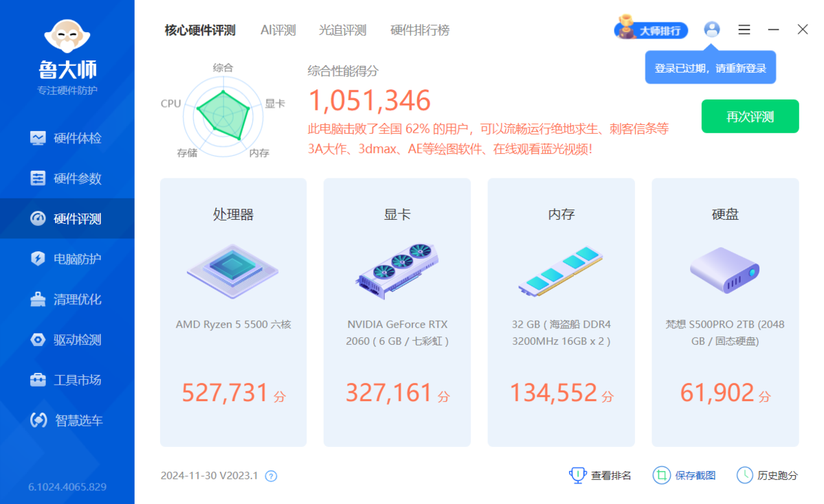This screenshot has height=504, width=824.
Task: Open 驱动检测 in the sidebar
Action: pyautogui.click(x=67, y=340)
